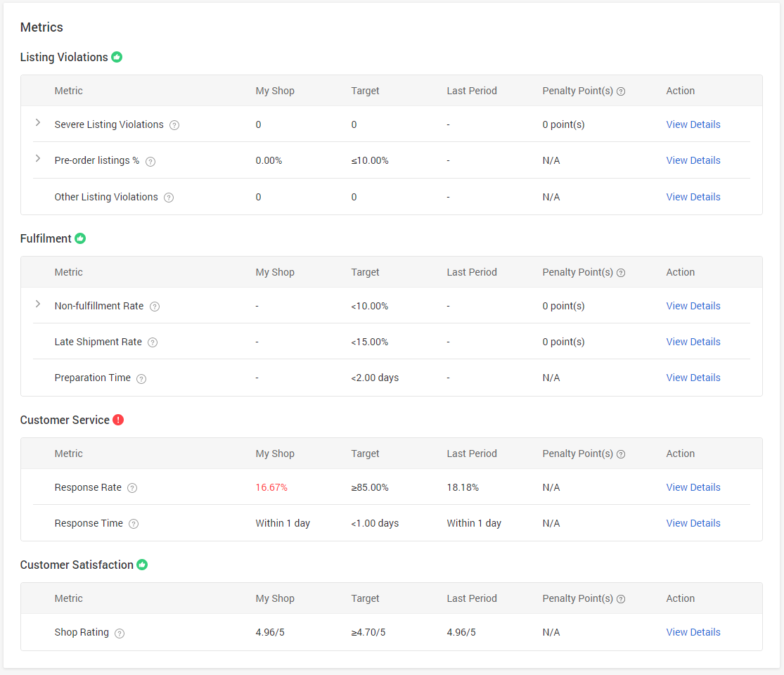The height and width of the screenshot is (675, 784).
Task: Click Penalty Point(s) help icon in Customer Service table
Action: [620, 454]
